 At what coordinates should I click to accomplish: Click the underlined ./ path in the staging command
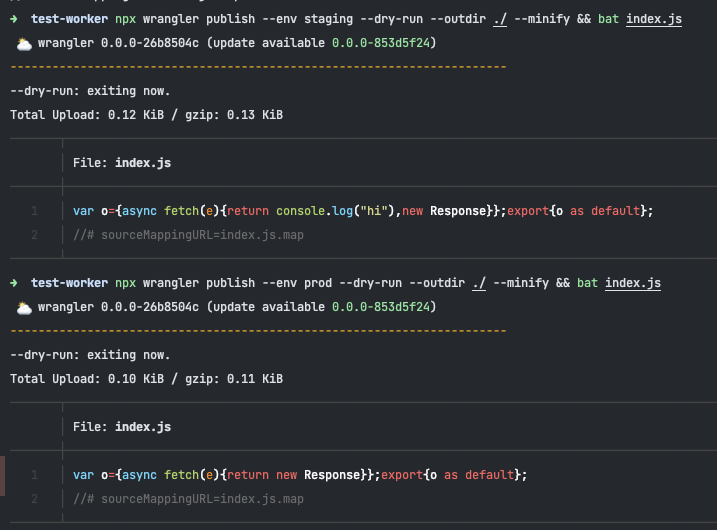[x=500, y=19]
